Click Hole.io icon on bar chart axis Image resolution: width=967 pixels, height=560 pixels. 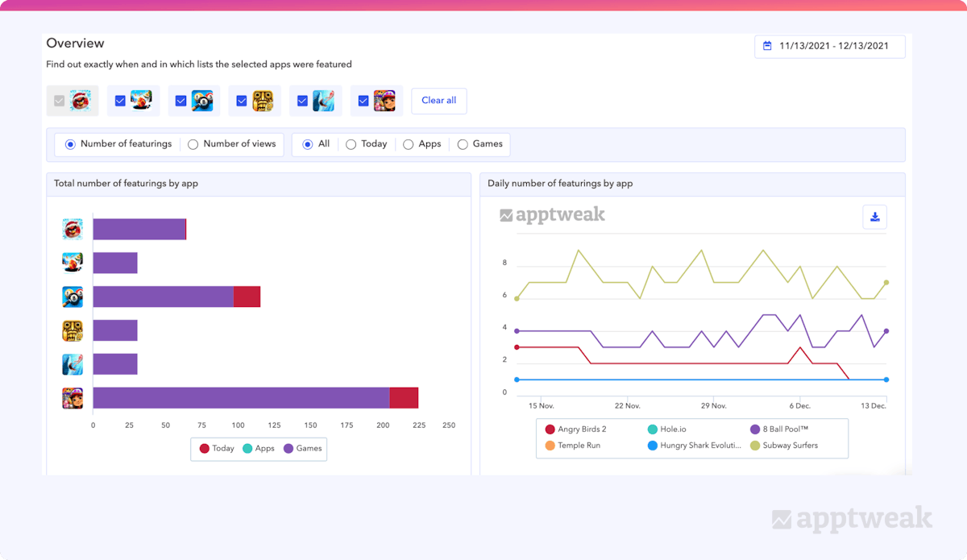pyautogui.click(x=73, y=263)
